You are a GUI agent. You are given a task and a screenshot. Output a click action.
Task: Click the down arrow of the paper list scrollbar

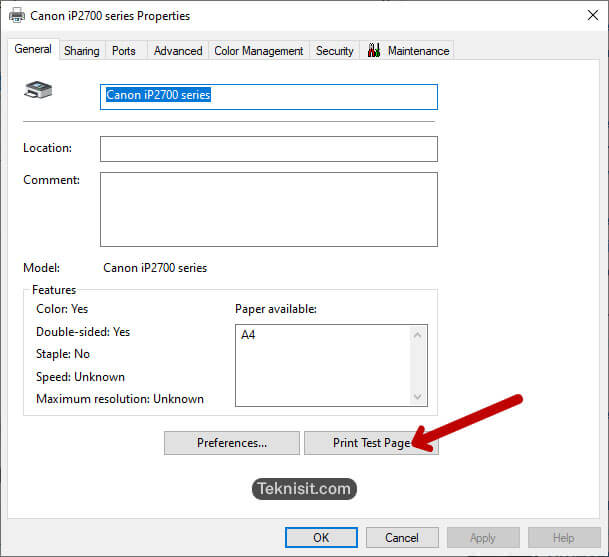click(418, 397)
